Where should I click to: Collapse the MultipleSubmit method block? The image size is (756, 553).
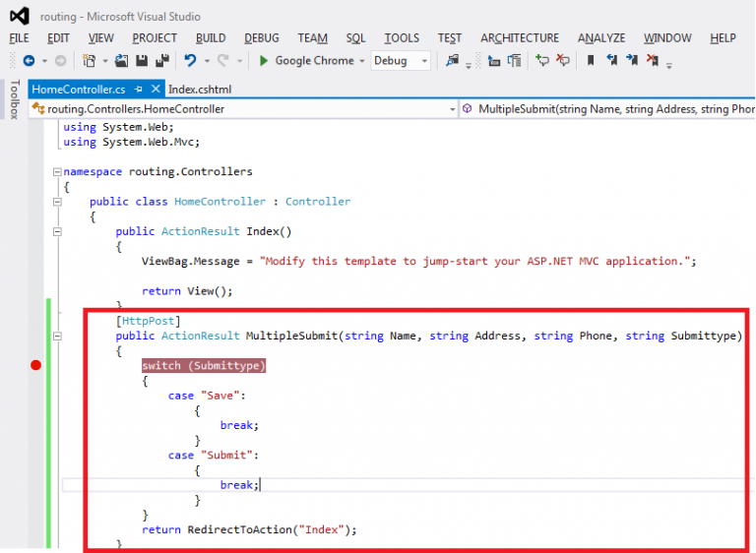(x=57, y=337)
